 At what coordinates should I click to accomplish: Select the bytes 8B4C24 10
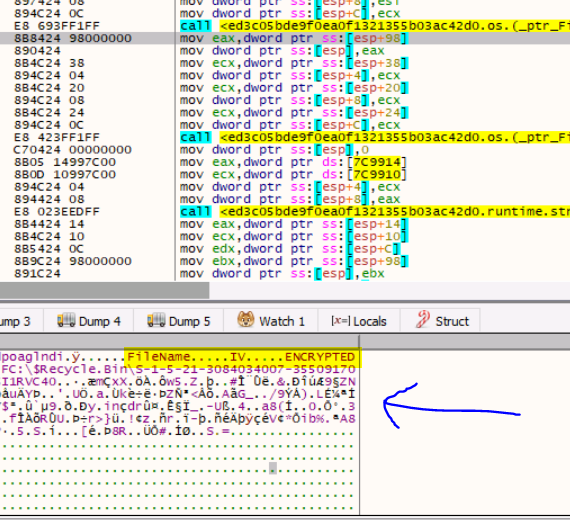tap(49, 236)
